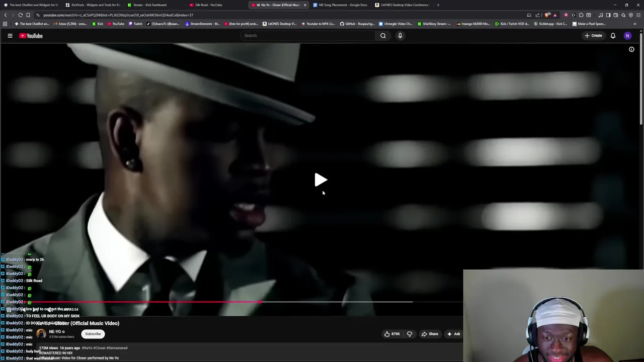
Task: Open the YouTube hamburger guide menu
Action: click(x=10, y=36)
